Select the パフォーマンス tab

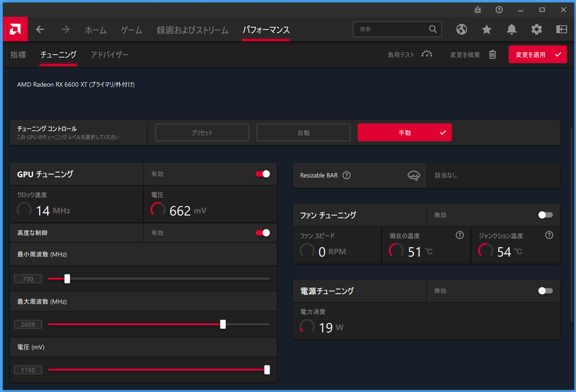point(266,30)
